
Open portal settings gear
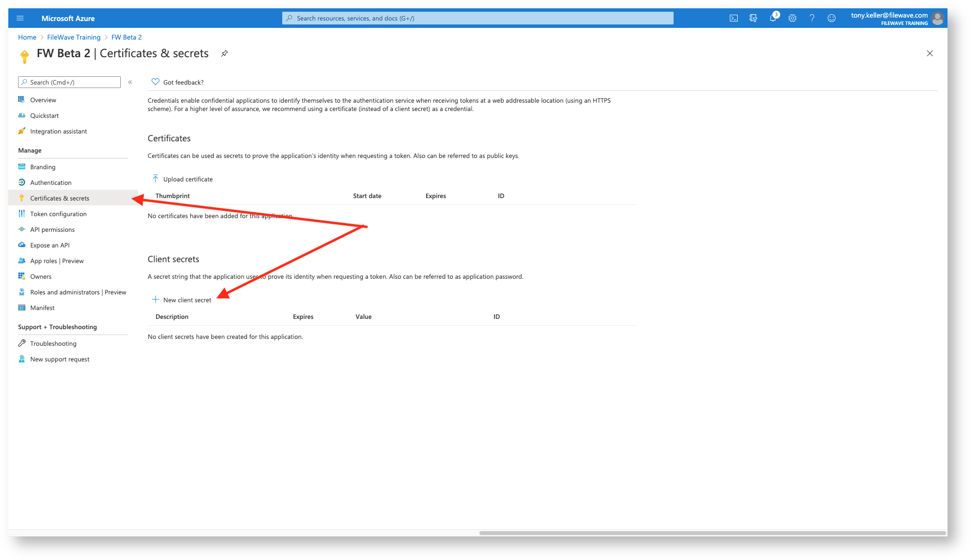click(792, 19)
